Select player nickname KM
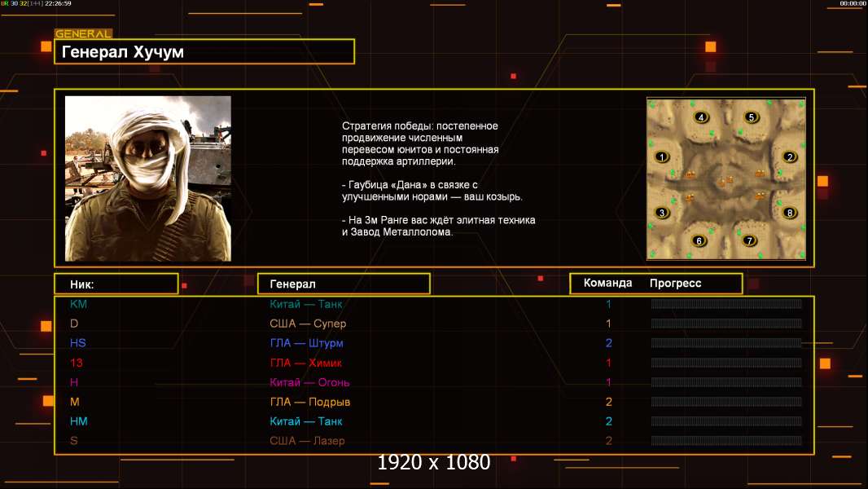 tap(79, 303)
